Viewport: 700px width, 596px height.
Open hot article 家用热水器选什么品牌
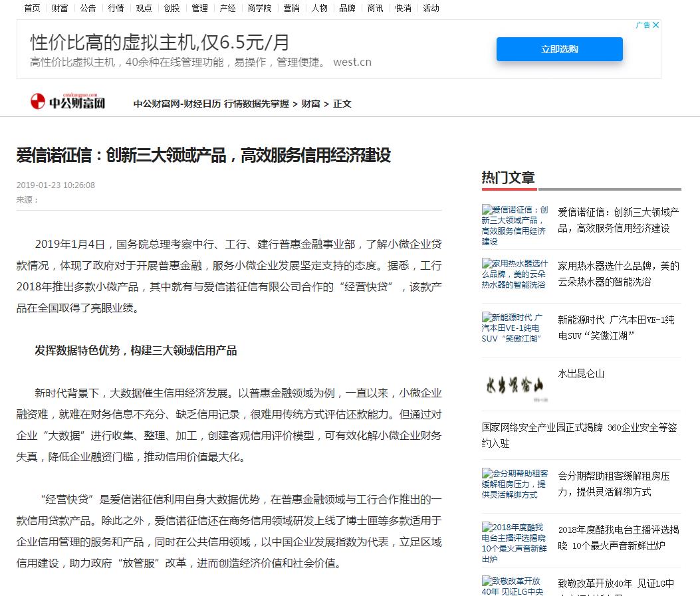click(x=618, y=274)
